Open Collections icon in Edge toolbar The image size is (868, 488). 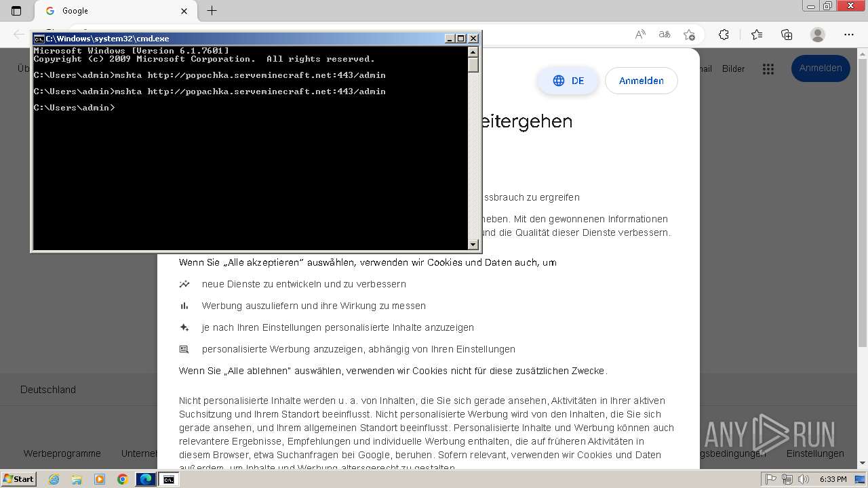787,35
